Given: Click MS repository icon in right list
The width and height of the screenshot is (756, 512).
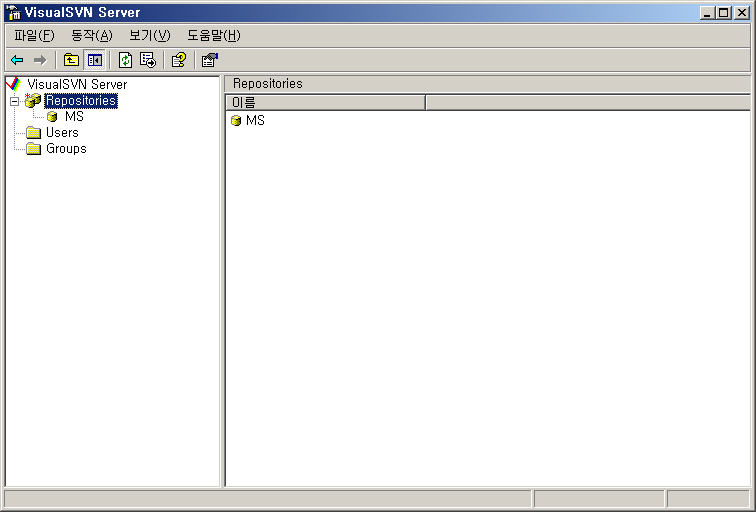Looking at the screenshot, I should 236,121.
